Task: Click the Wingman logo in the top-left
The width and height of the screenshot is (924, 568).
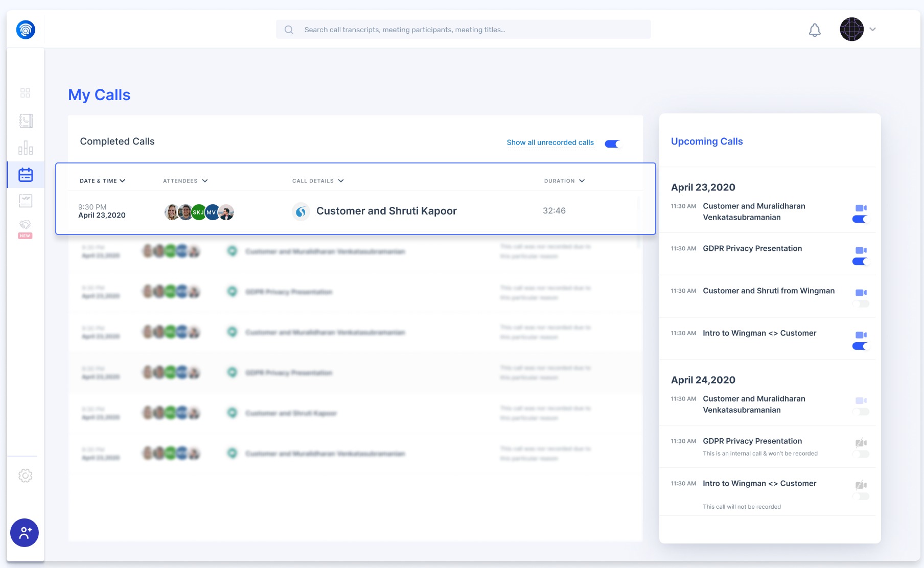Action: click(26, 30)
